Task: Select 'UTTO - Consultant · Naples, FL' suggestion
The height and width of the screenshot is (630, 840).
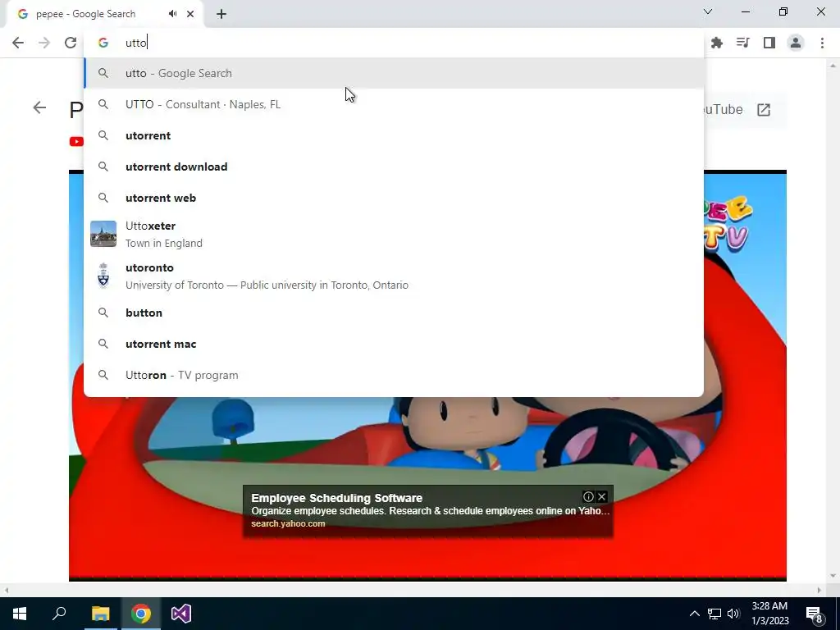Action: pyautogui.click(x=394, y=104)
